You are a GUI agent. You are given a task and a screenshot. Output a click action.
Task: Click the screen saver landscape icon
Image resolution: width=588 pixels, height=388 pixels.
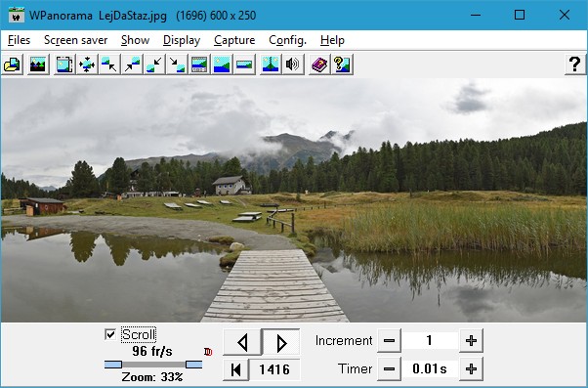[38, 65]
